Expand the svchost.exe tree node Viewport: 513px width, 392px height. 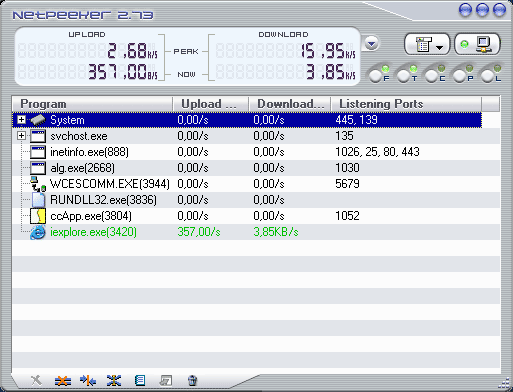(21, 136)
